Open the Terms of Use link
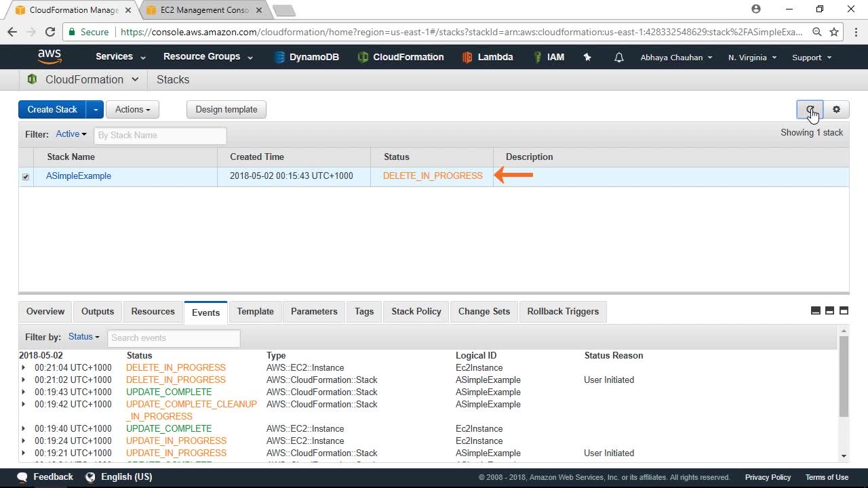 827,477
